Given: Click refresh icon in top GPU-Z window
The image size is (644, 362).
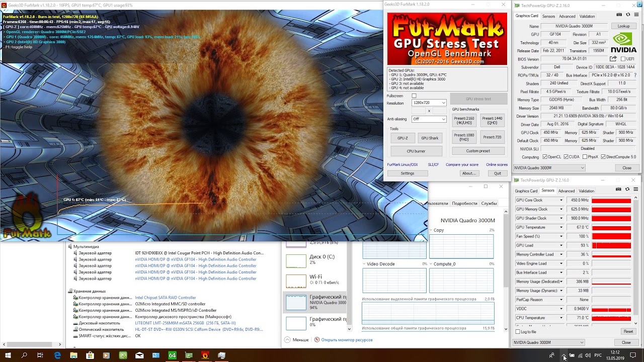Looking at the screenshot, I should 627,15.
